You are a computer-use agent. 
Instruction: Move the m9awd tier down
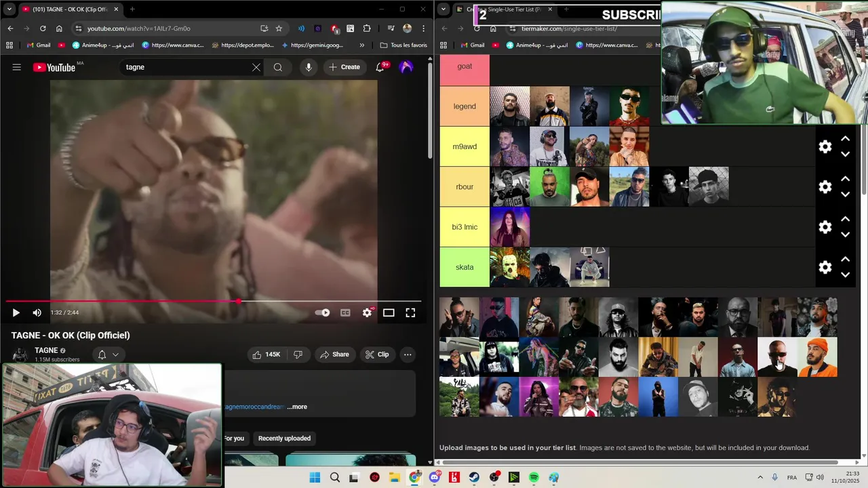[x=846, y=155]
